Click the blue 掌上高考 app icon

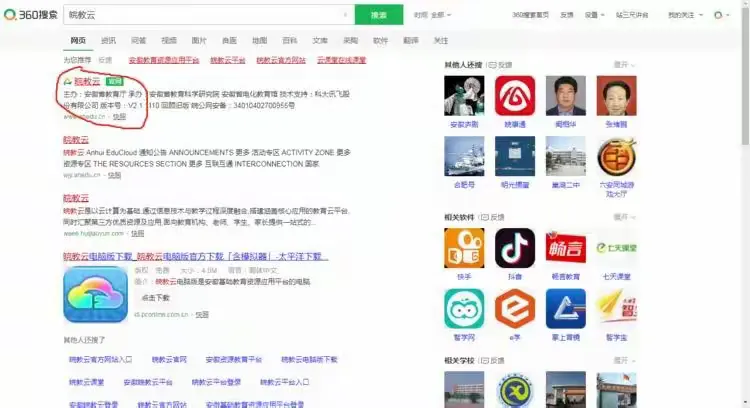pos(565,309)
